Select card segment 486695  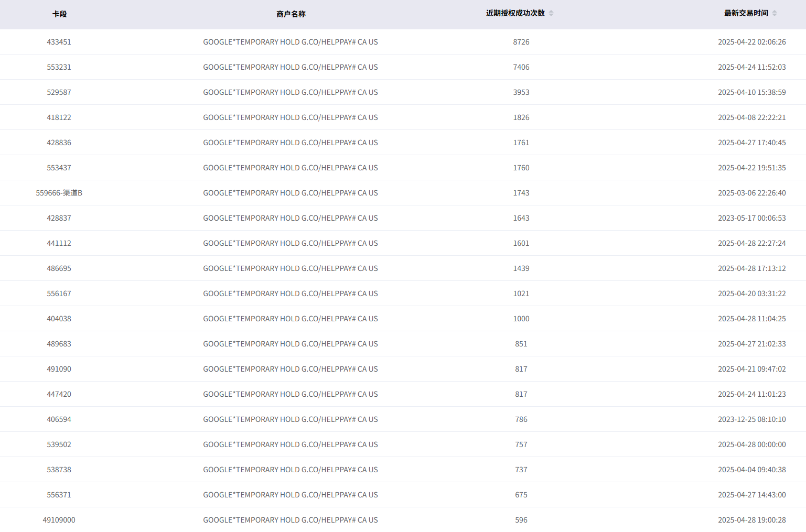coord(59,268)
